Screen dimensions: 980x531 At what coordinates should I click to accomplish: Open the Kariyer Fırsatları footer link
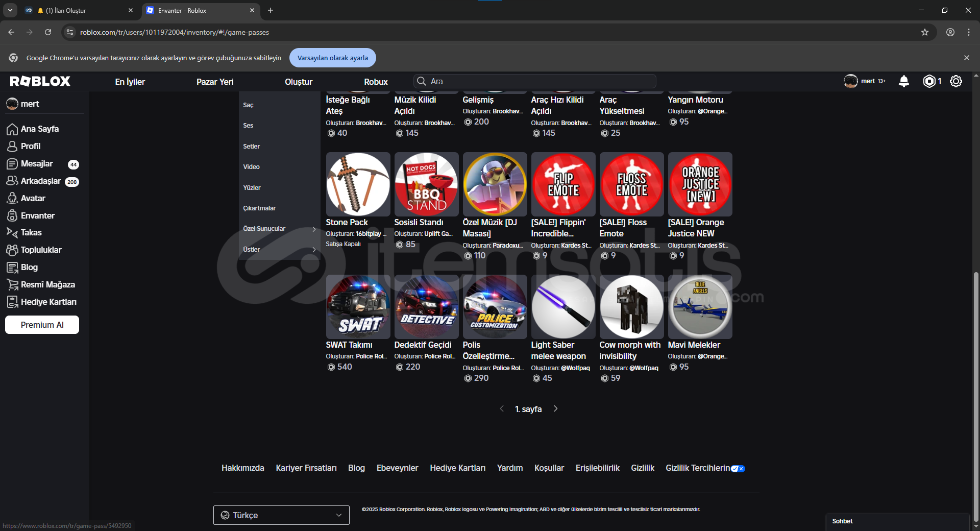306,468
